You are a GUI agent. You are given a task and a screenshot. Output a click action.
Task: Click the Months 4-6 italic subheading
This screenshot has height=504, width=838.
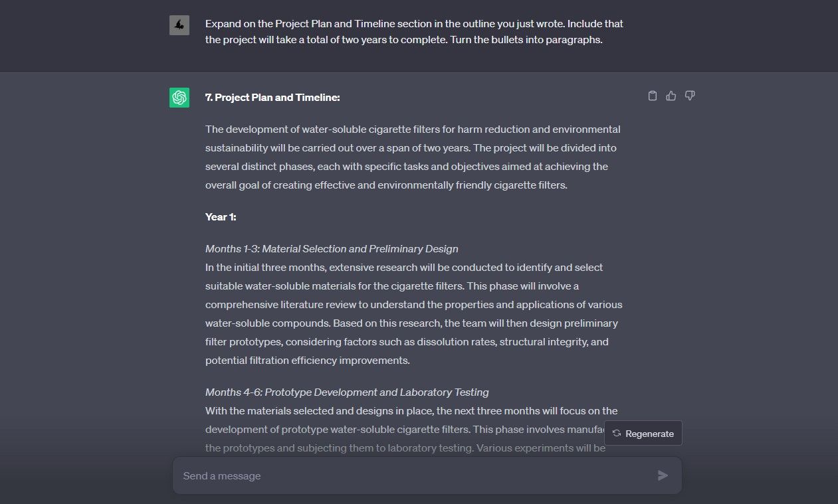[x=346, y=392]
